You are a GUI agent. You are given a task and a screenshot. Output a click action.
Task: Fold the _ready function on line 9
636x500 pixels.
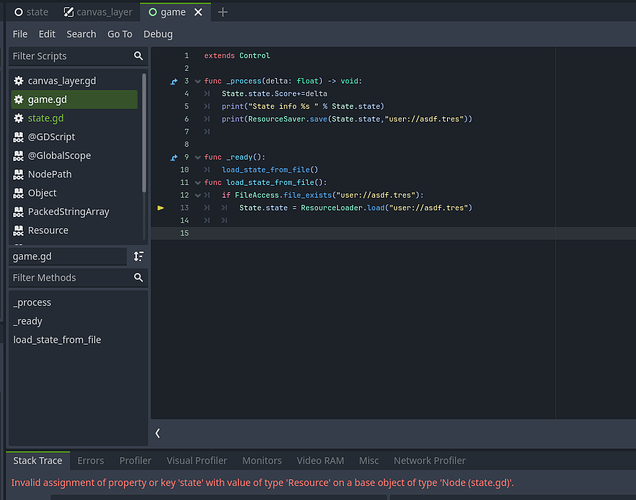198,157
